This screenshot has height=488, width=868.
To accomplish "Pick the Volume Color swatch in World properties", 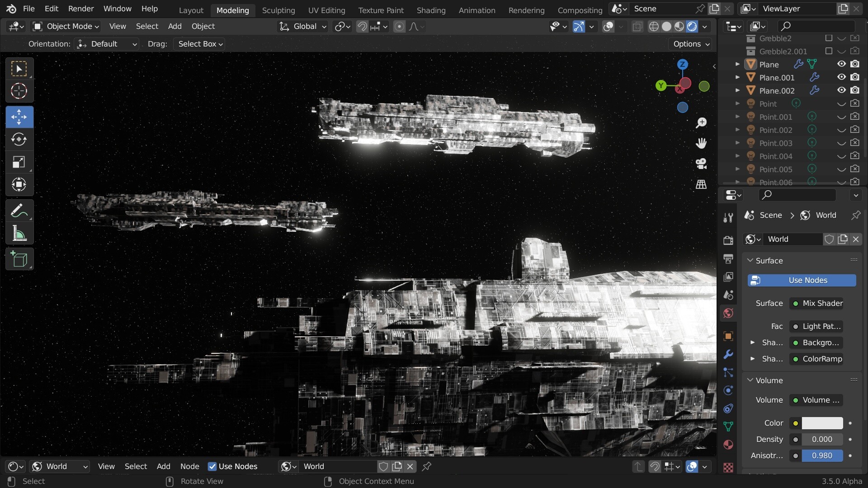I will pyautogui.click(x=822, y=423).
